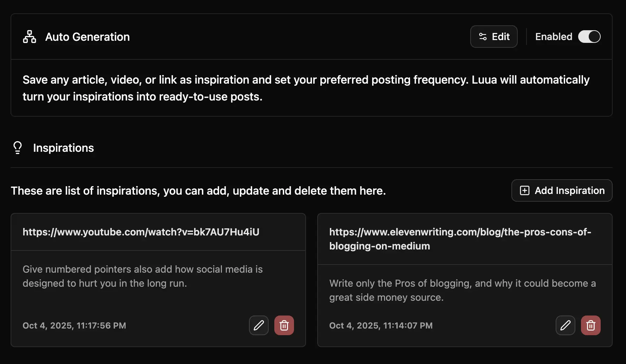Disable the Auto Generation Enabled toggle

(589, 37)
